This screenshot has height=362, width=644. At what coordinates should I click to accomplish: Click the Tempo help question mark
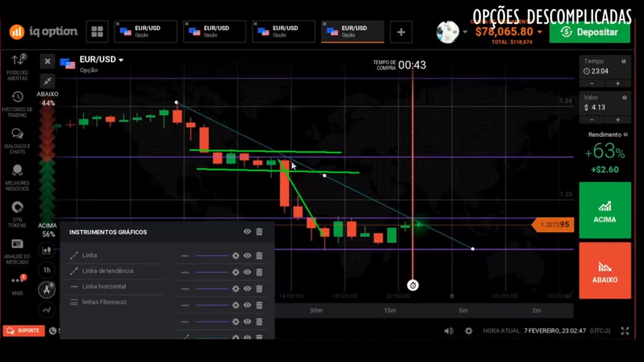pyautogui.click(x=624, y=61)
